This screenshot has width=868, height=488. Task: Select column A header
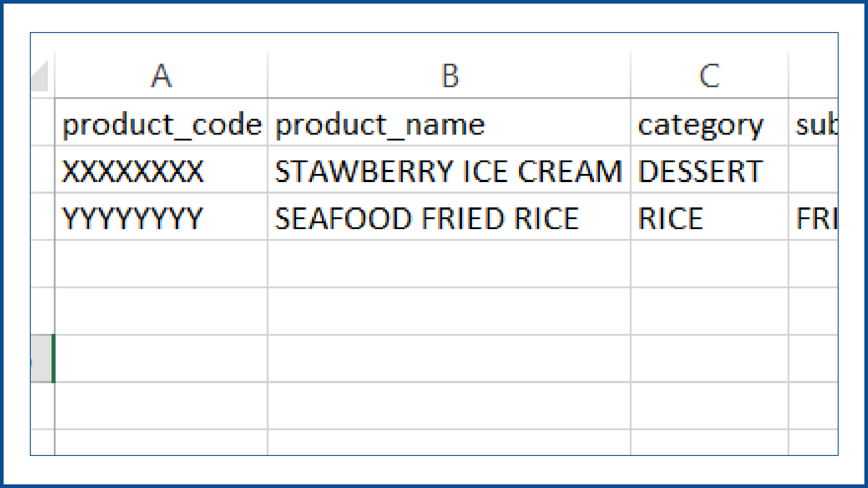161,75
